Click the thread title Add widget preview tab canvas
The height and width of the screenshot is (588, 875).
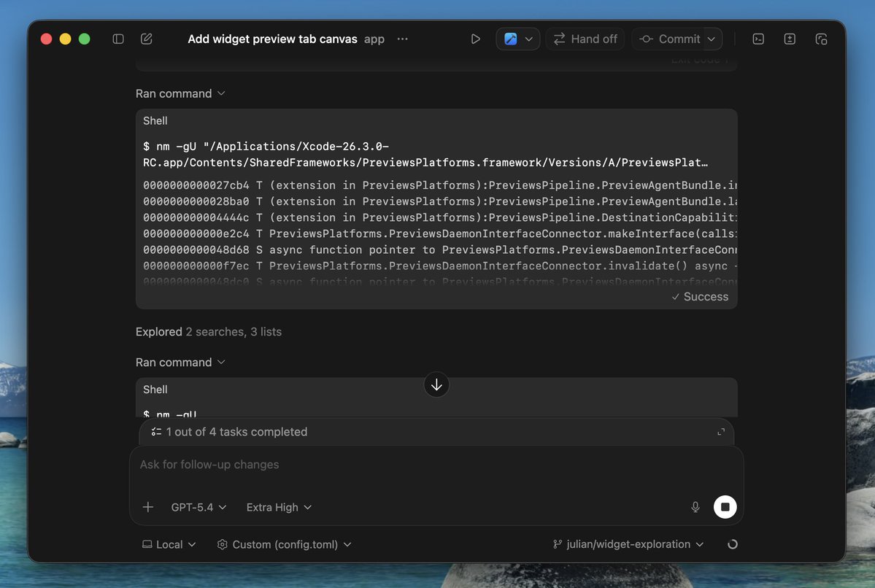click(x=272, y=39)
